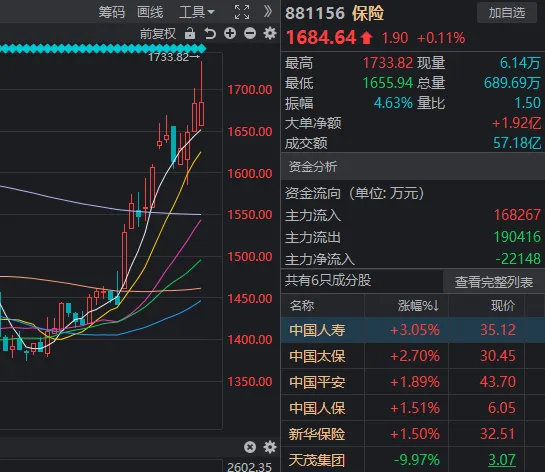Click the 主力流入 value 168267
This screenshot has width=545, height=472.
(517, 215)
